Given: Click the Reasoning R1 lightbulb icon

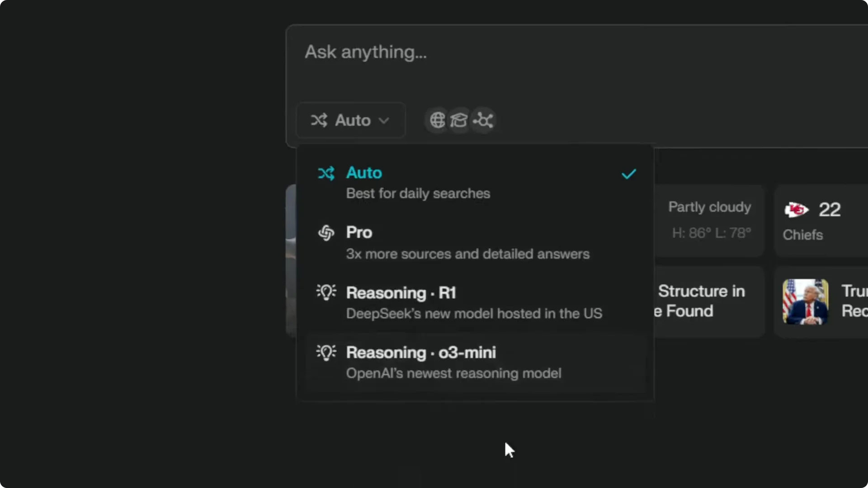Looking at the screenshot, I should [x=326, y=292].
